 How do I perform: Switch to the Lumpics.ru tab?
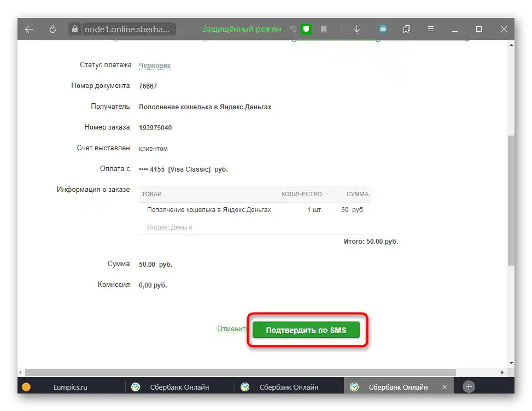point(70,387)
